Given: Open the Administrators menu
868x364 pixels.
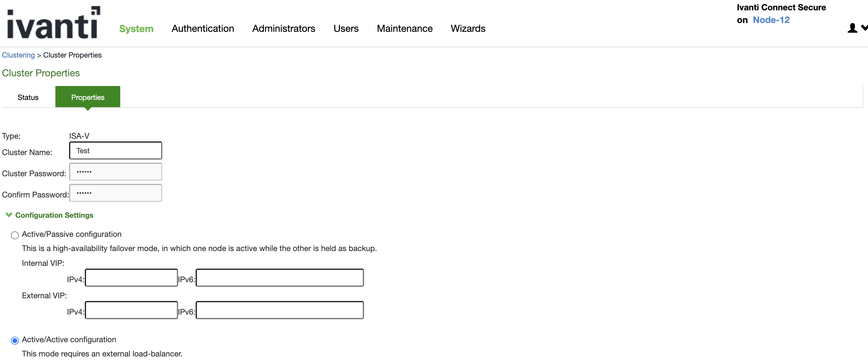Looking at the screenshot, I should (283, 29).
